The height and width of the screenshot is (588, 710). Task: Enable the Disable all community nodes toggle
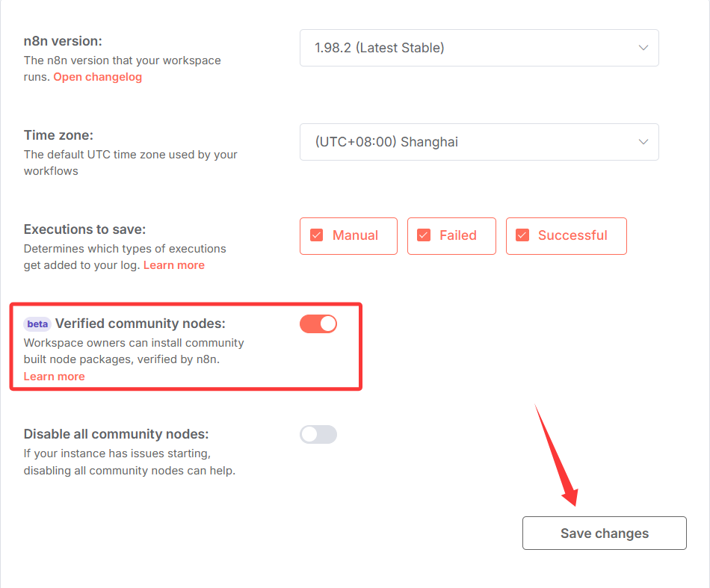coord(318,434)
